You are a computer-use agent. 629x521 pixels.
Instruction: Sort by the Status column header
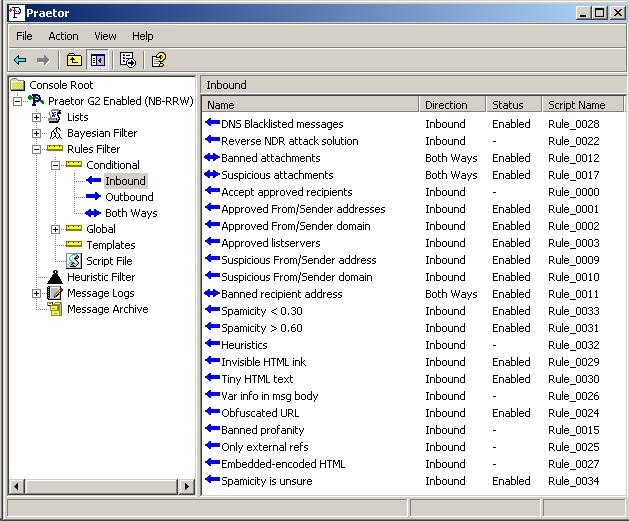pos(514,105)
